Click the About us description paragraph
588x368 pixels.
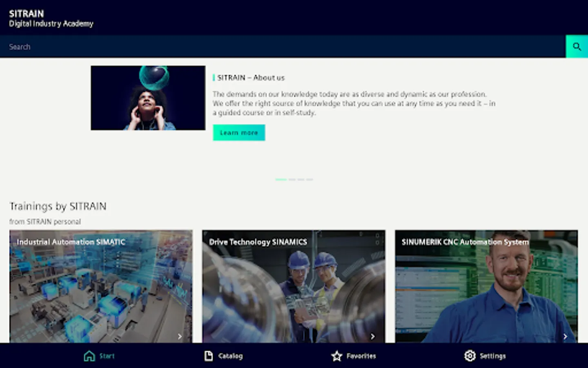(x=354, y=103)
